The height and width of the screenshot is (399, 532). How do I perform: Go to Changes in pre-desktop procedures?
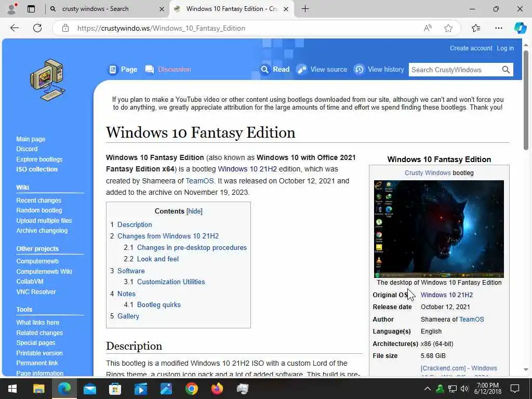point(192,248)
